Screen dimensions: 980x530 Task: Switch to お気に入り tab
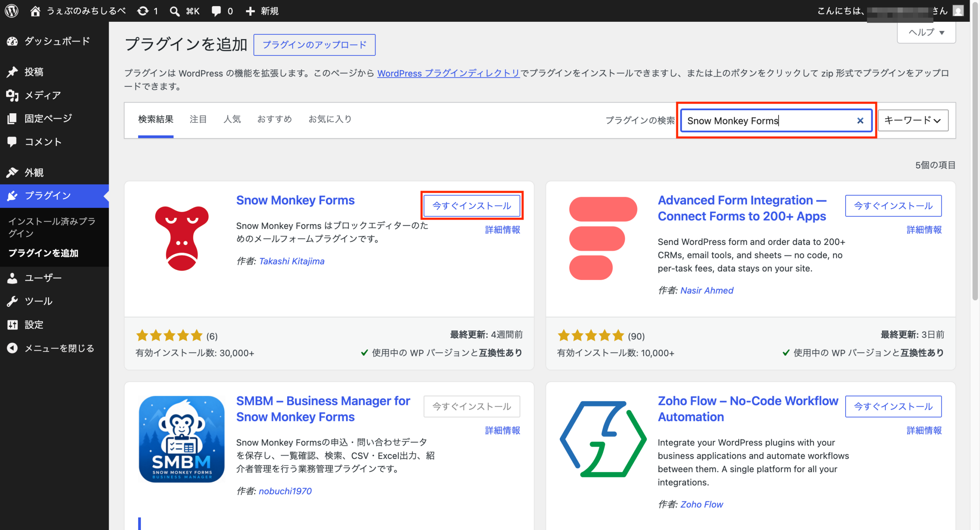(x=330, y=119)
